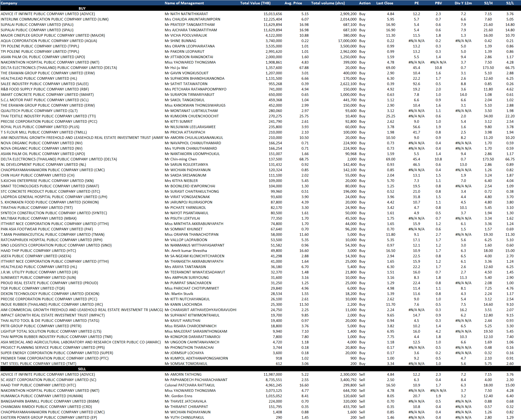Image resolution: width=521 pixels, height=420 pixels.
Task: Select the INTERLINK COMMUNICATION company cell
Action: click(x=55, y=19)
